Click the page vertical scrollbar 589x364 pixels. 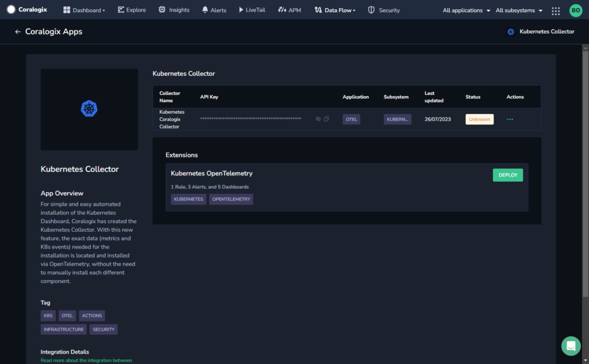coord(585,174)
